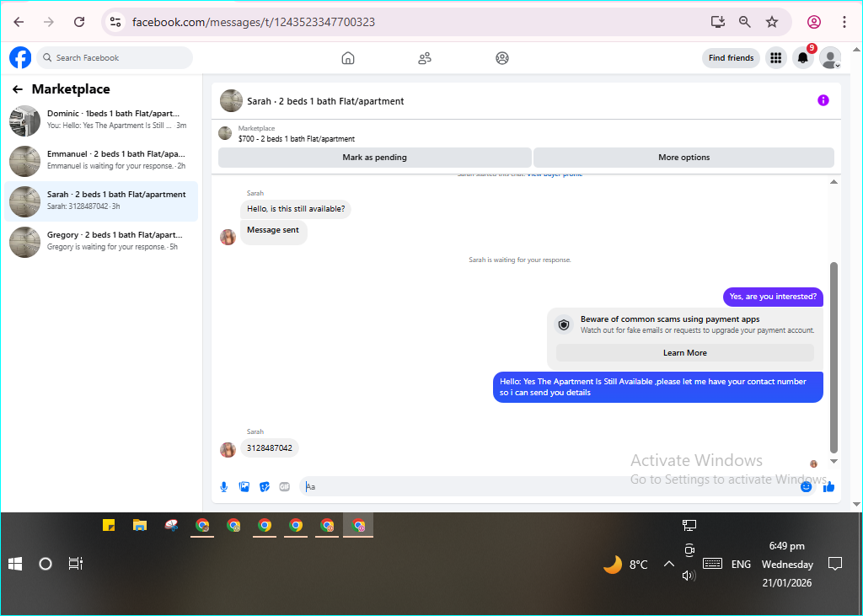This screenshot has width=863, height=616.
Task: Click the volume speaker tray icon
Action: [689, 576]
